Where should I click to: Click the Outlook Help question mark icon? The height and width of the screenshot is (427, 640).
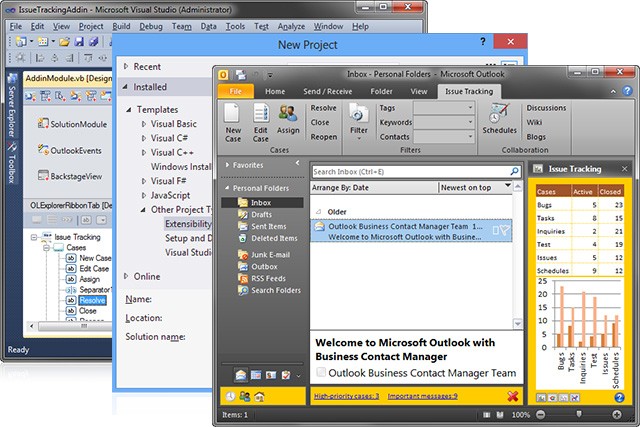coord(627,91)
